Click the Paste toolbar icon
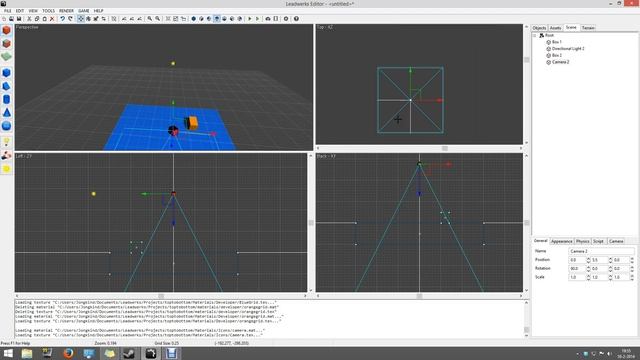Screen dimensions: 640x360 (x=44, y=19)
